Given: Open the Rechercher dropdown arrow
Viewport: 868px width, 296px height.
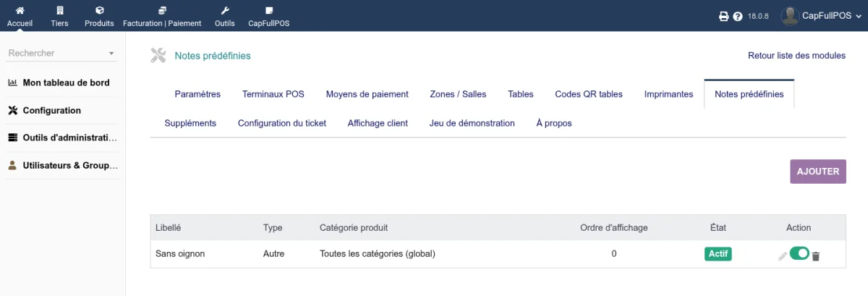Looking at the screenshot, I should point(111,54).
